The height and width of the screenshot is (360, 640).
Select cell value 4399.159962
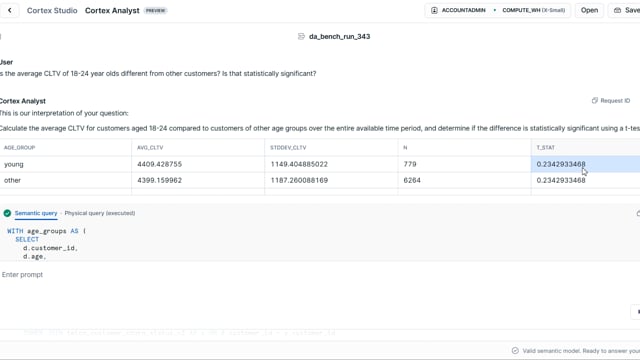point(198,180)
